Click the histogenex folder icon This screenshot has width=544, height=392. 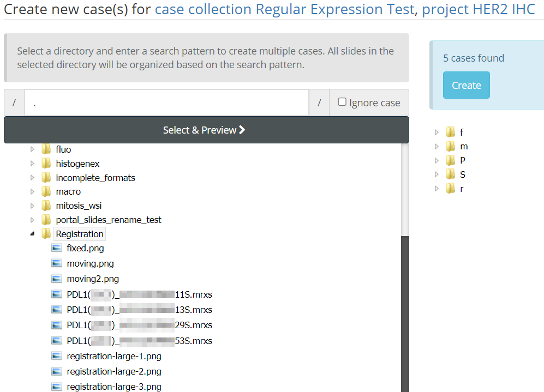46,164
